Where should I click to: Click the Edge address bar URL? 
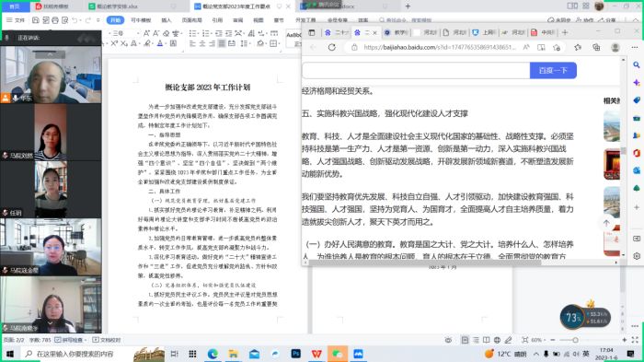[439, 47]
